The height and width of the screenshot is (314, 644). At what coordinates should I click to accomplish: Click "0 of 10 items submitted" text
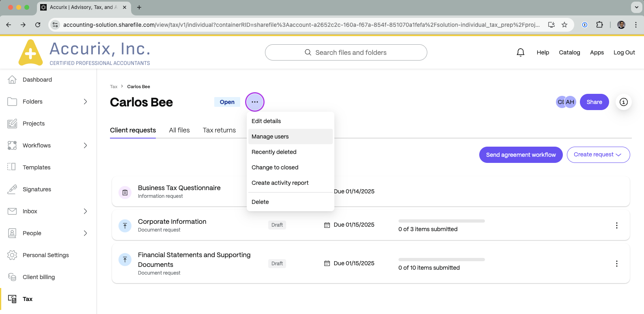pyautogui.click(x=429, y=268)
